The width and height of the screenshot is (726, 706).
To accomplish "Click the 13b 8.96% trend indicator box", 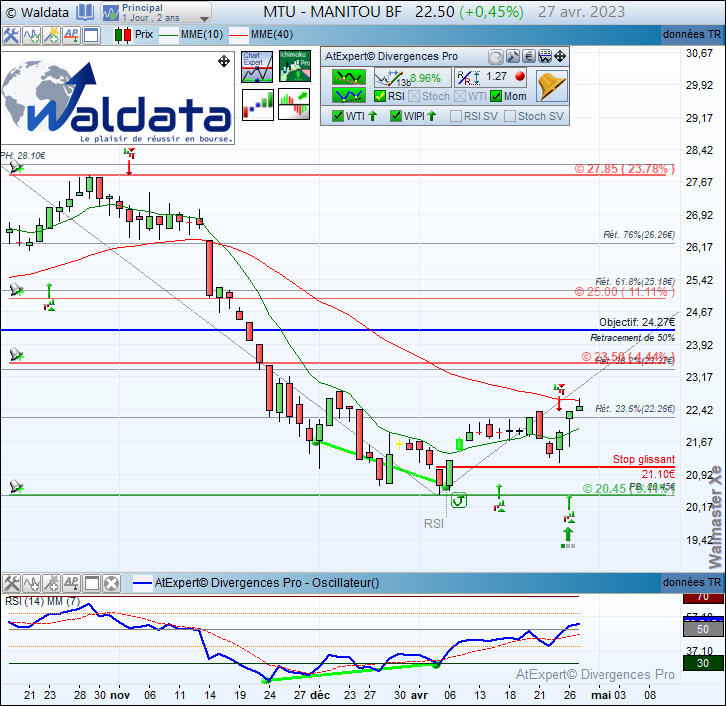I will click(412, 78).
